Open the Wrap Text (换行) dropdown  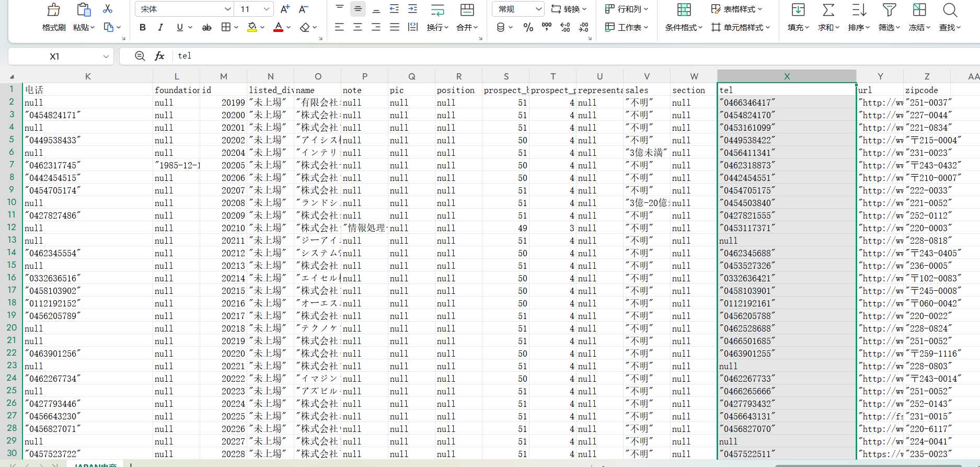[x=437, y=27]
